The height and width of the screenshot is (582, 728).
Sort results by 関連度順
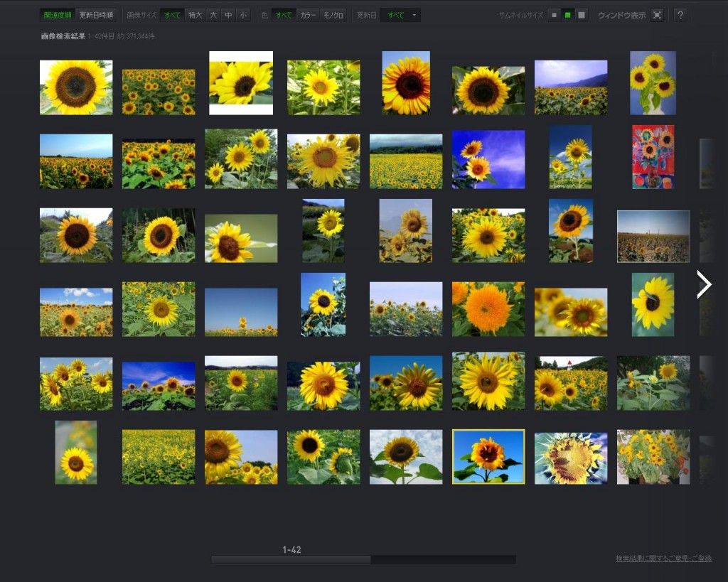(58, 16)
